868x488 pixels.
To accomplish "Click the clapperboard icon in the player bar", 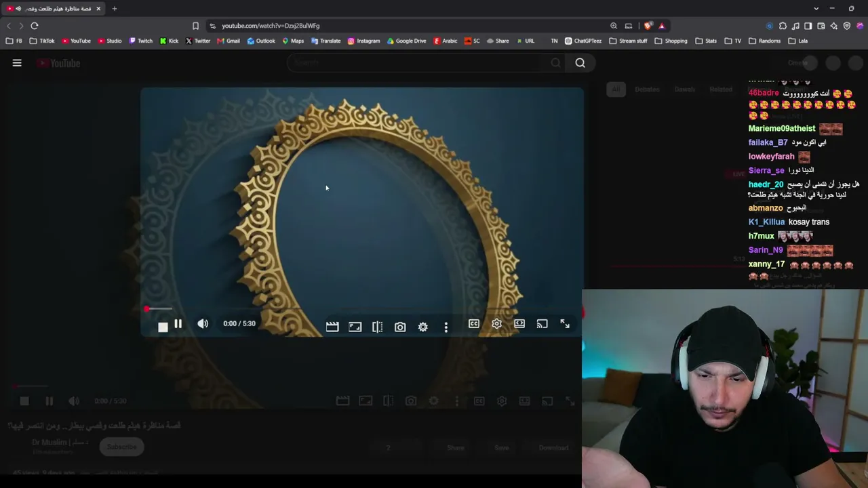I will (x=332, y=327).
